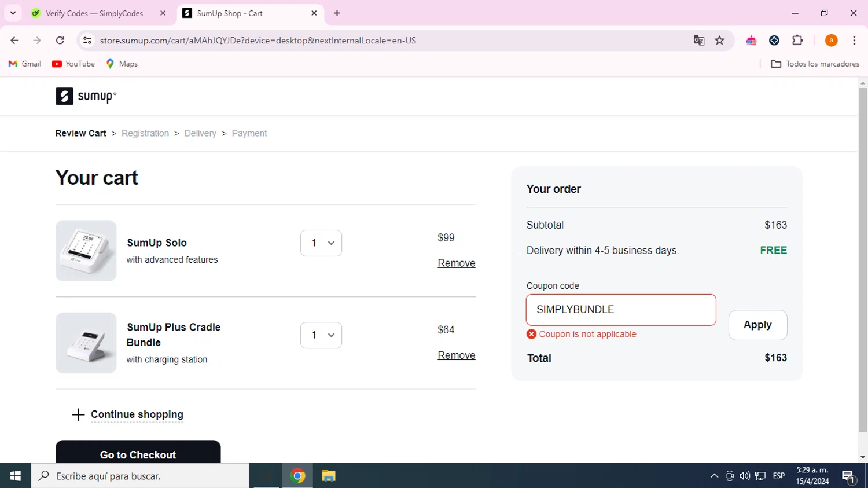Viewport: 868px width, 488px height.
Task: Go back with browser back arrow
Action: click(14, 41)
